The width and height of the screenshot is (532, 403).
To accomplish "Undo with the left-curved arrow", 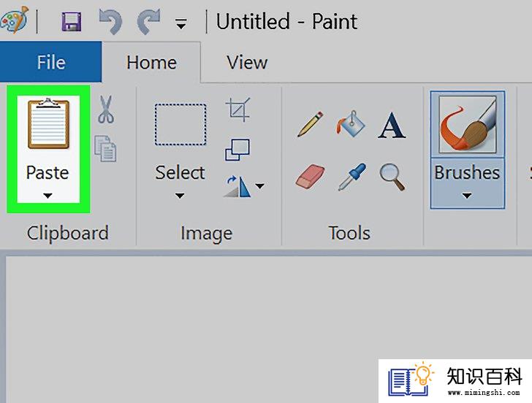I will (x=110, y=22).
